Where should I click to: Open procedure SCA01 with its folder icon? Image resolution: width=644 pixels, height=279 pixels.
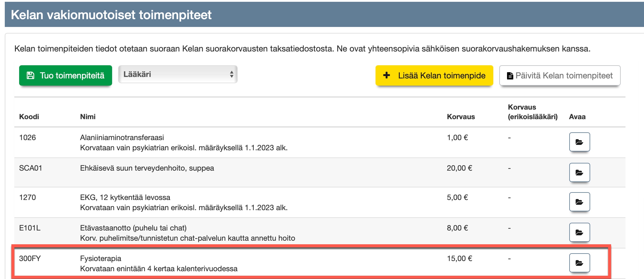click(579, 172)
